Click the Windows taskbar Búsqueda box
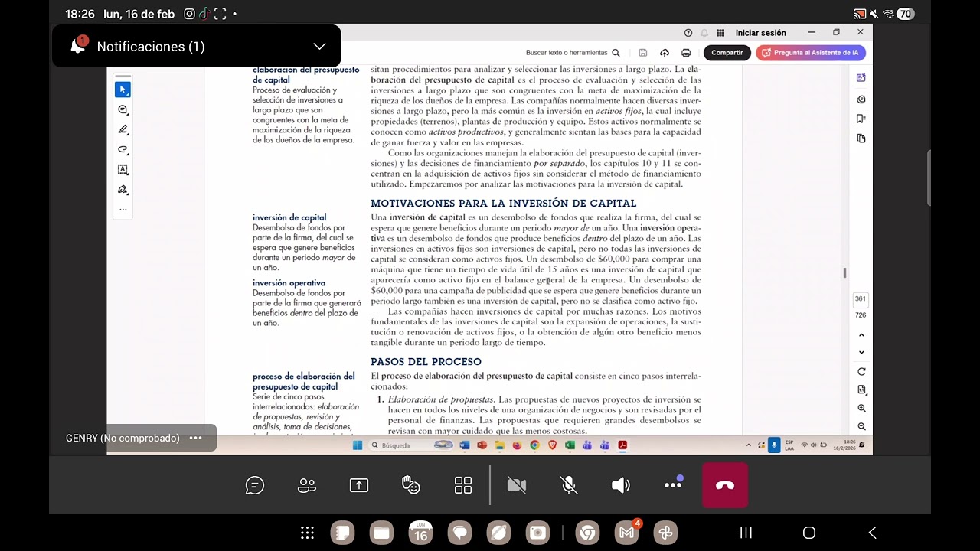The image size is (980, 551). [413, 445]
